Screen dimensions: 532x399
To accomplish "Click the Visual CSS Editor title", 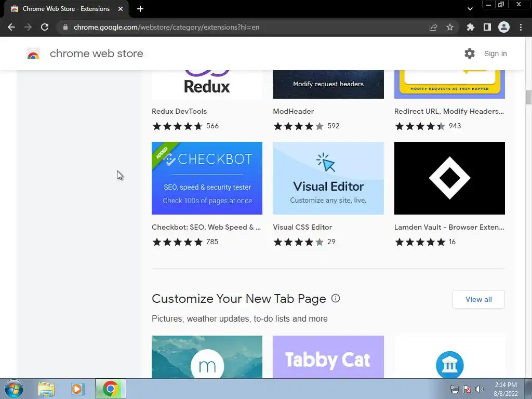I will [x=302, y=228].
